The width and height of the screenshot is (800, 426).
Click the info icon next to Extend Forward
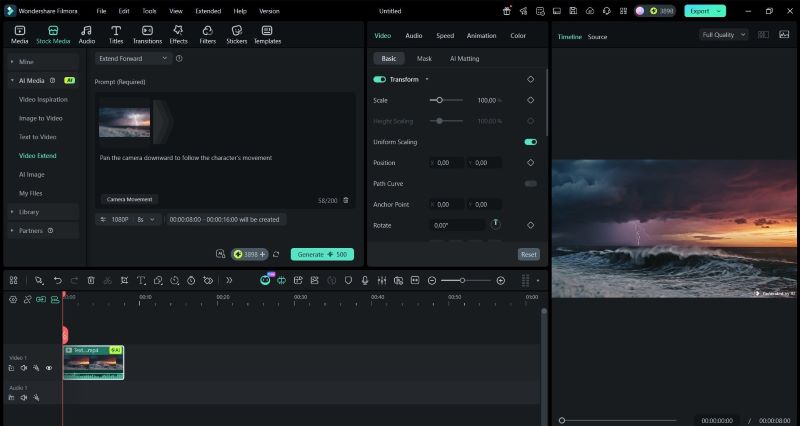(x=179, y=59)
